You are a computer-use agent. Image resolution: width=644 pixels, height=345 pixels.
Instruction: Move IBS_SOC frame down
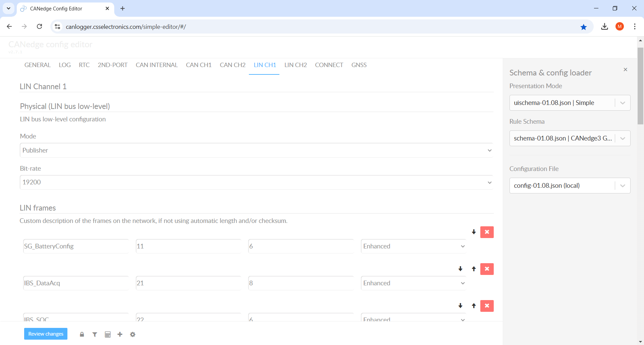461,306
